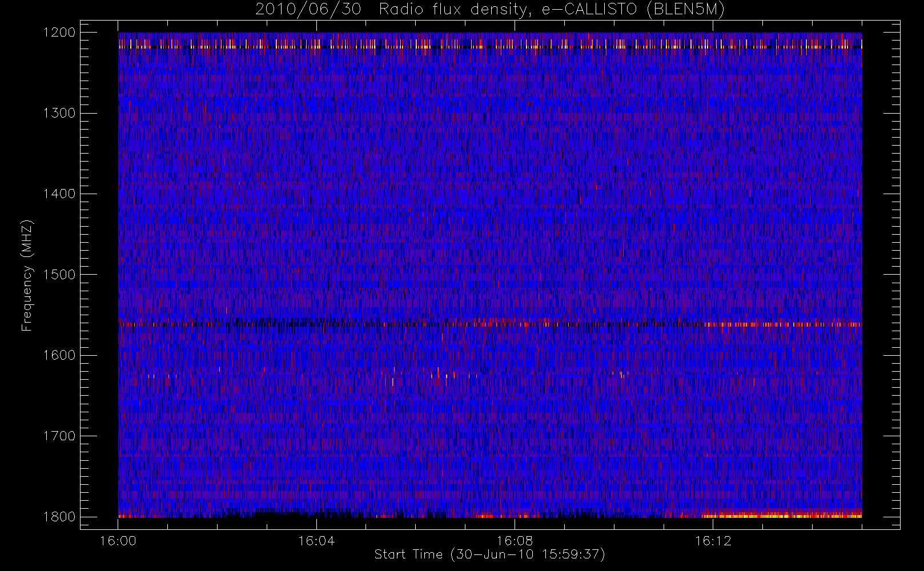The height and width of the screenshot is (571, 924).
Task: Click the 16:00 time tick label
Action: [x=118, y=541]
